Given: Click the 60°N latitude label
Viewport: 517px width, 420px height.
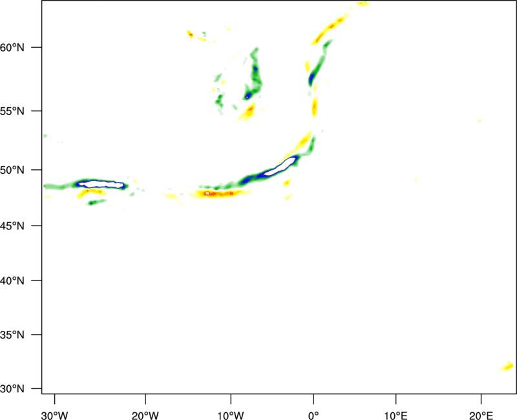Looking at the screenshot, I should click(x=12, y=48).
